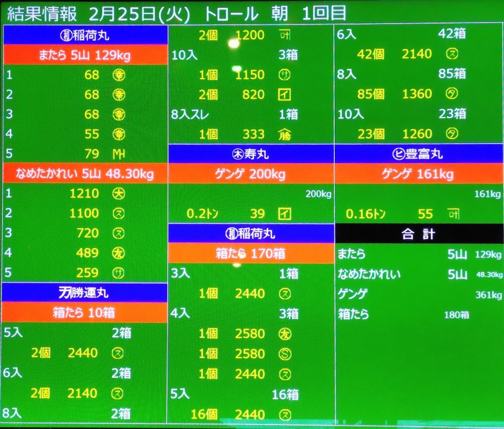The width and height of the screenshot is (504, 429).
Task: Click the 勝 buyer mark next to 333
Action: [284, 134]
